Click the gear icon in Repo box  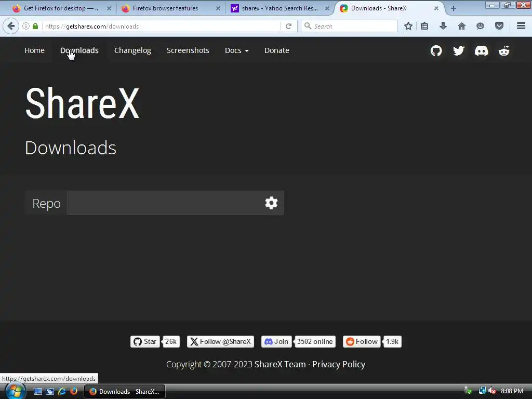coord(271,203)
